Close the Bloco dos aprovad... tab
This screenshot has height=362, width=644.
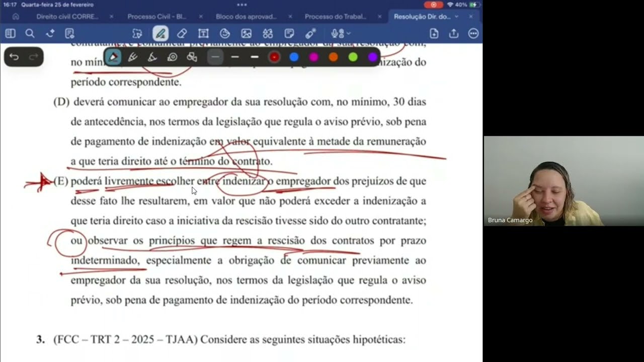click(x=290, y=17)
